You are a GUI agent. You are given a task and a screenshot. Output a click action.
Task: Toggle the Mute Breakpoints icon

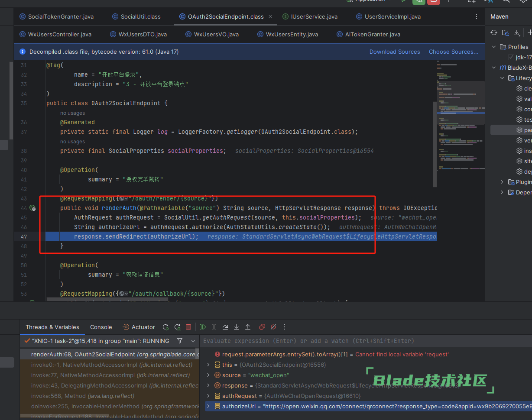(273, 327)
